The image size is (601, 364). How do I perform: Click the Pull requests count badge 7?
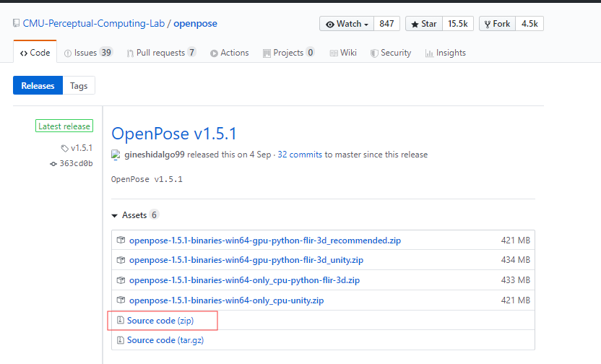(x=191, y=53)
